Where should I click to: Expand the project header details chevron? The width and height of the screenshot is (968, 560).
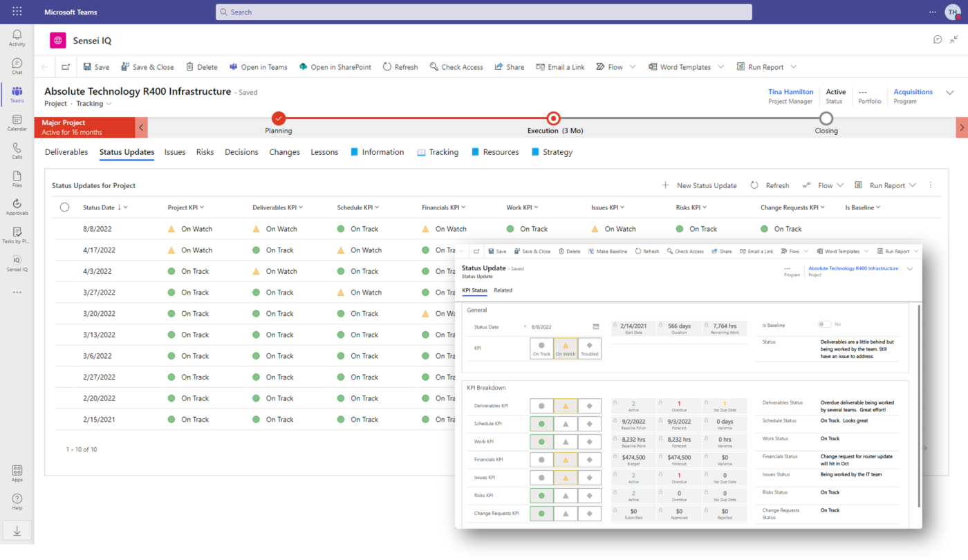tap(950, 93)
